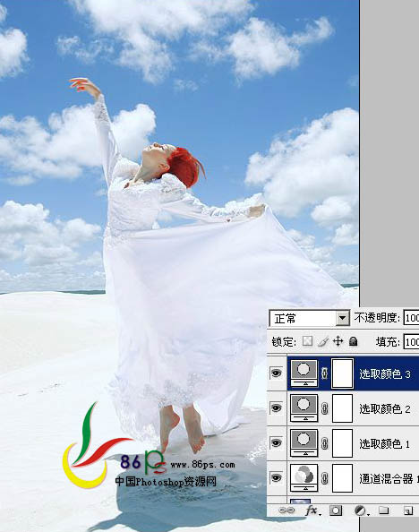
Task: Click the 不透明度 opacity value field
Action: (411, 318)
